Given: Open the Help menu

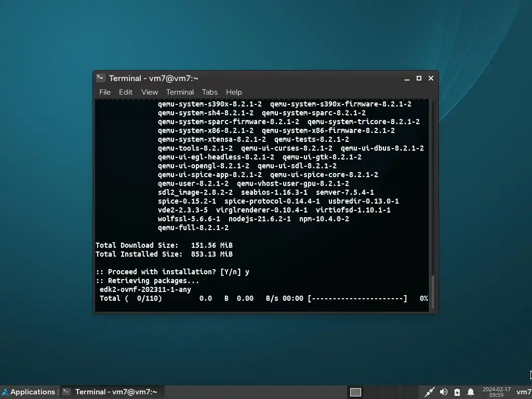Looking at the screenshot, I should tap(234, 92).
